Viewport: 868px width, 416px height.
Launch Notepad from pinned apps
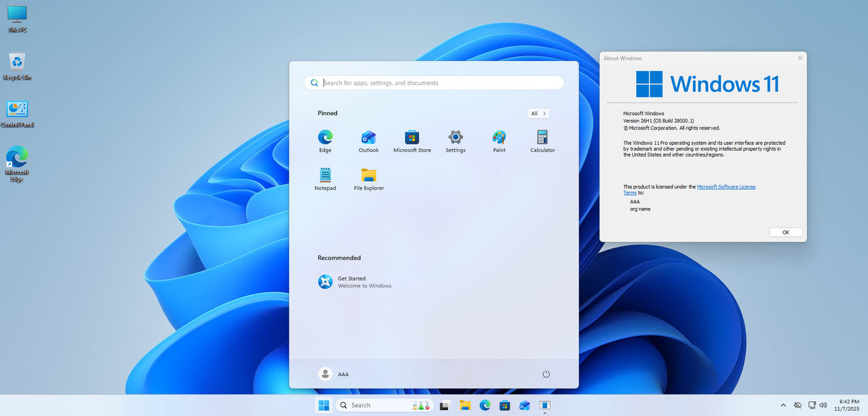tap(325, 179)
